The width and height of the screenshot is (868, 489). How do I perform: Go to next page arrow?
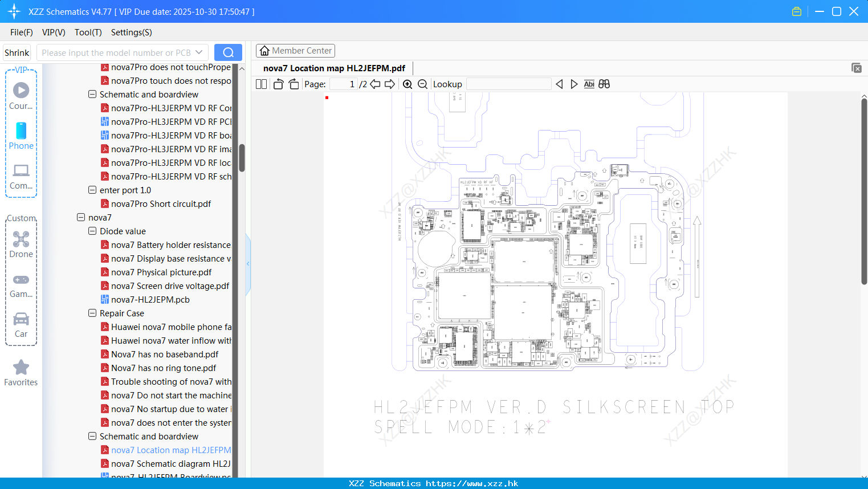point(390,84)
